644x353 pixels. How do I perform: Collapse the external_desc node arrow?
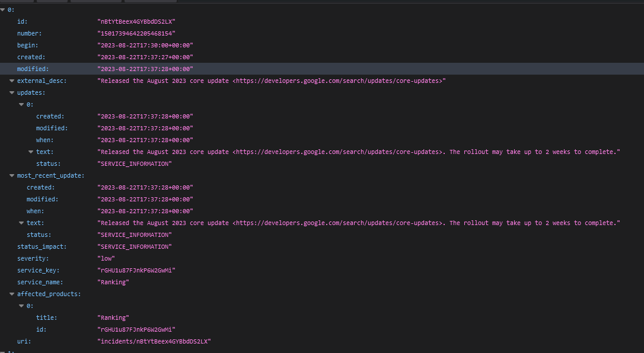click(12, 81)
